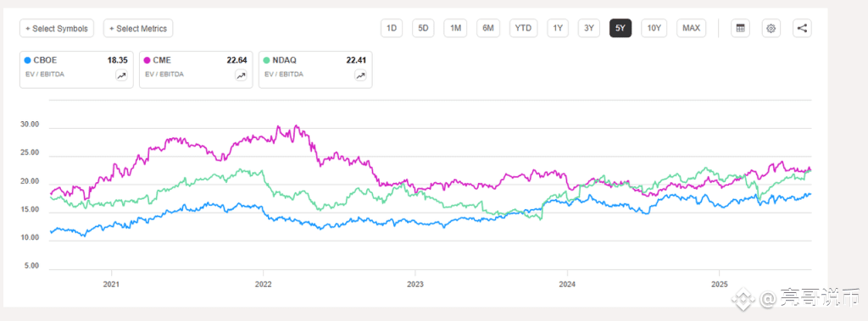Viewport: 868px width, 321px height.
Task: Switch range to MAX
Action: 692,28
